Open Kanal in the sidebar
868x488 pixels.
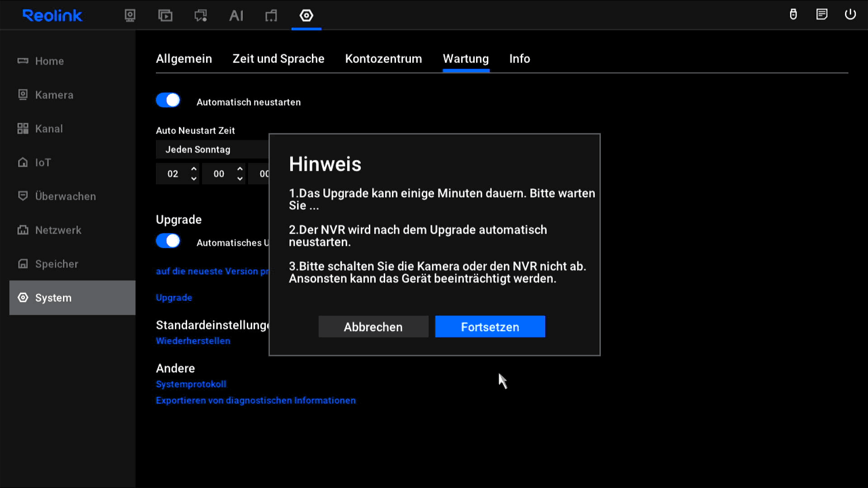pyautogui.click(x=72, y=129)
